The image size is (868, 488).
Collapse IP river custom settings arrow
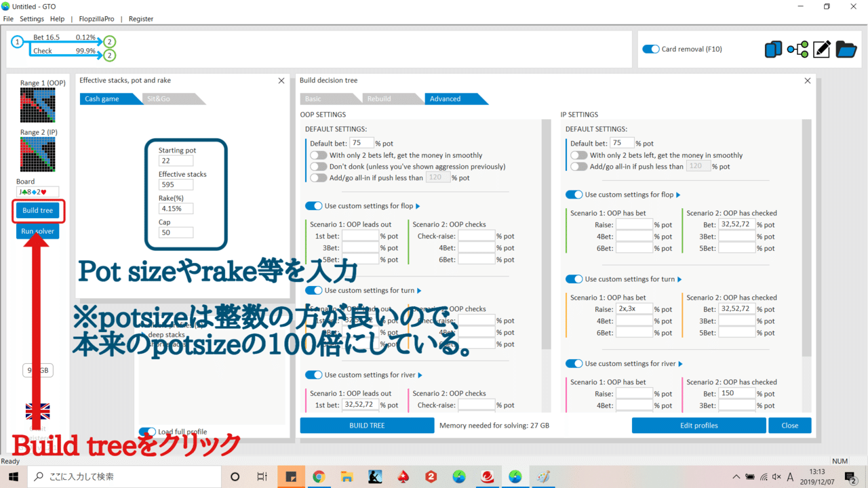click(680, 364)
